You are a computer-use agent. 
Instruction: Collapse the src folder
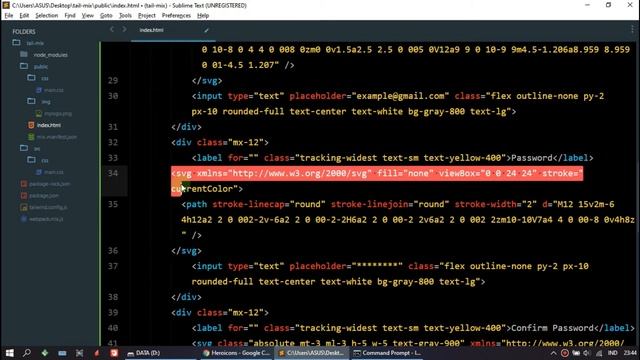click(24, 149)
